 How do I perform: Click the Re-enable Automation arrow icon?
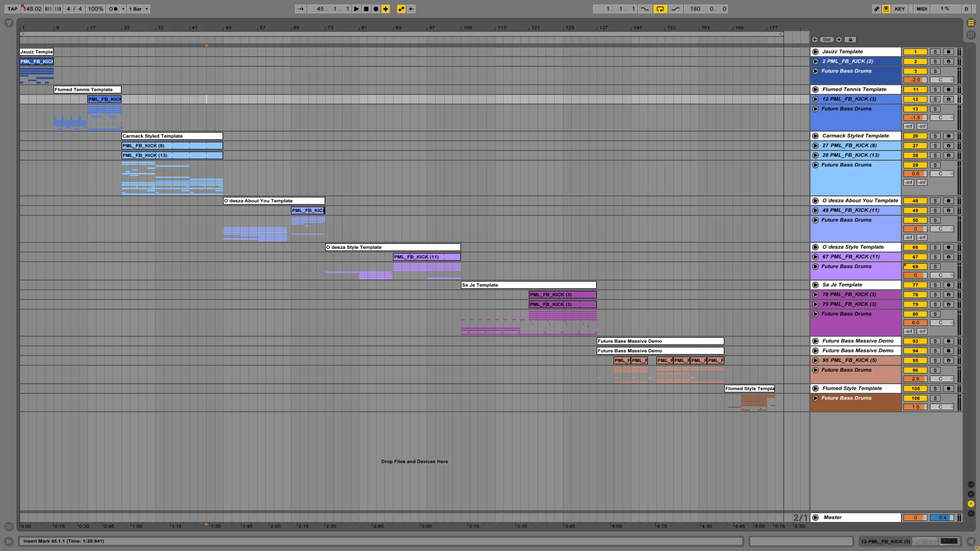tap(411, 9)
